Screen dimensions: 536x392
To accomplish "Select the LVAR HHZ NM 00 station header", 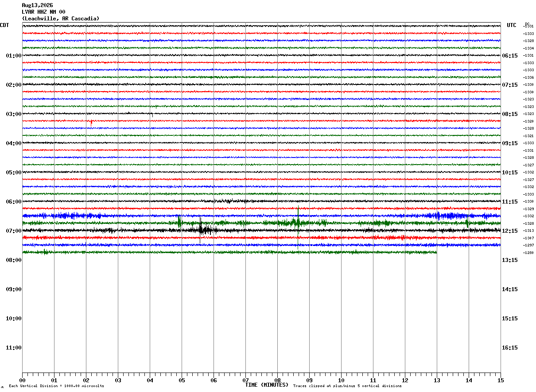I will pyautogui.click(x=43, y=12).
